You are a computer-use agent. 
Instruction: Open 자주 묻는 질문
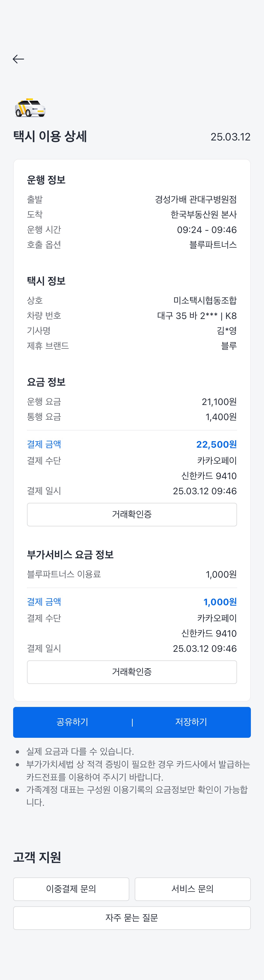pos(132,918)
